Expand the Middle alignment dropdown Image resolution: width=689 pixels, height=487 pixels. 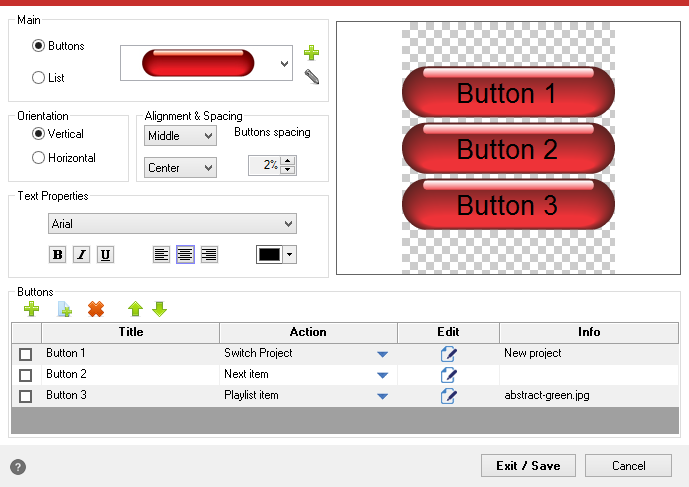coord(180,136)
